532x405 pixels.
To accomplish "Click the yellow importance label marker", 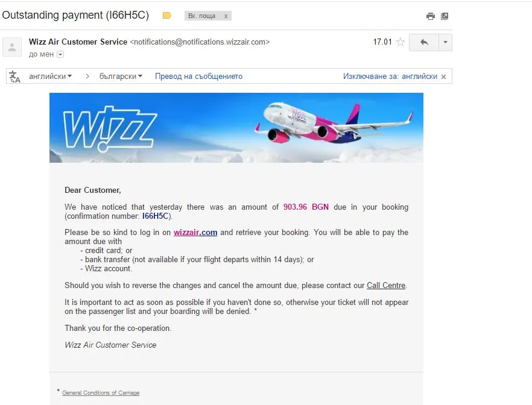I will pyautogui.click(x=166, y=16).
